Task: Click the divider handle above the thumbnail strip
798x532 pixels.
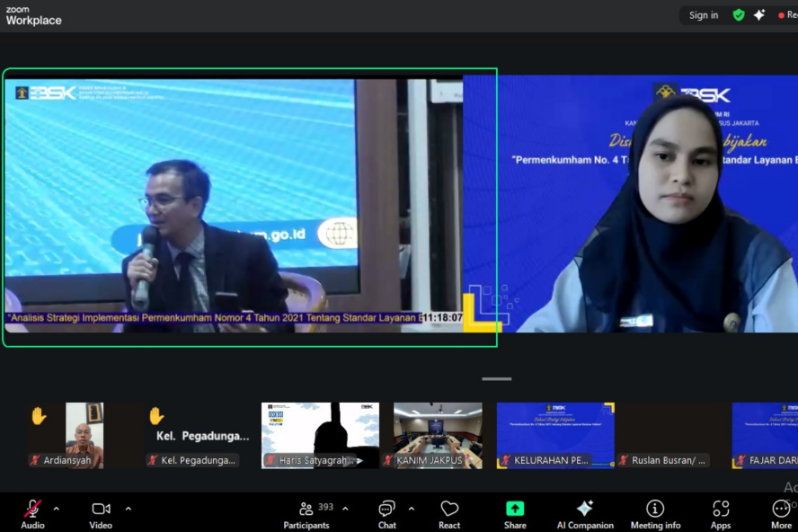Action: tap(496, 379)
